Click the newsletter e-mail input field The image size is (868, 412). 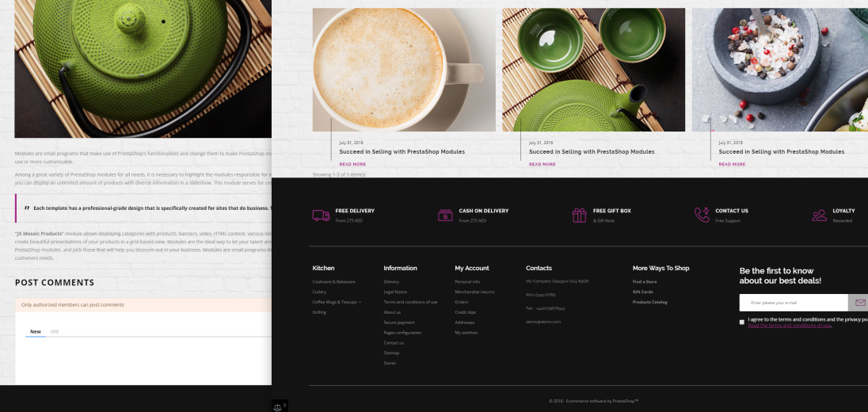point(793,303)
